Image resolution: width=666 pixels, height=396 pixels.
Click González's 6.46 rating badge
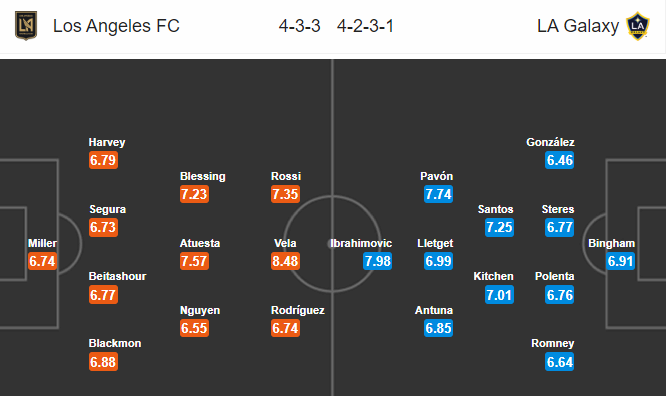tap(560, 160)
